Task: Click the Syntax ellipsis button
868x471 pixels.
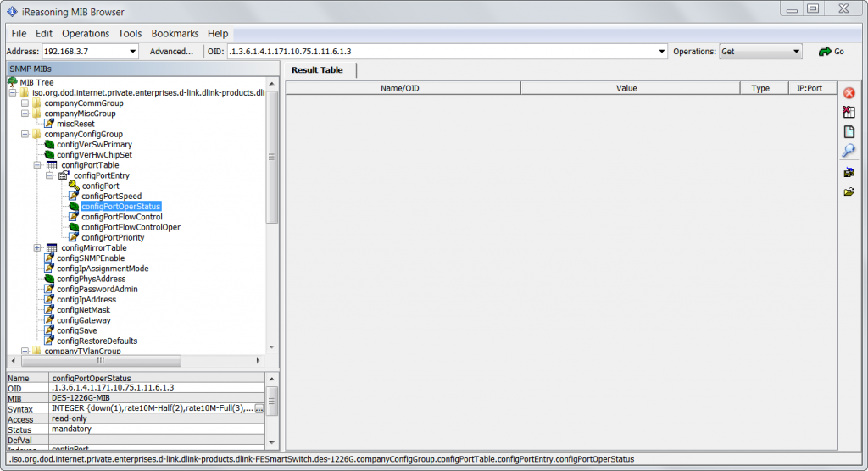Action: [259, 408]
